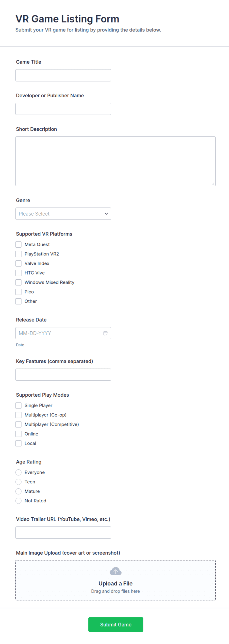Click the Key Features text field
Viewport: 229px width, 644px height.
coord(63,374)
